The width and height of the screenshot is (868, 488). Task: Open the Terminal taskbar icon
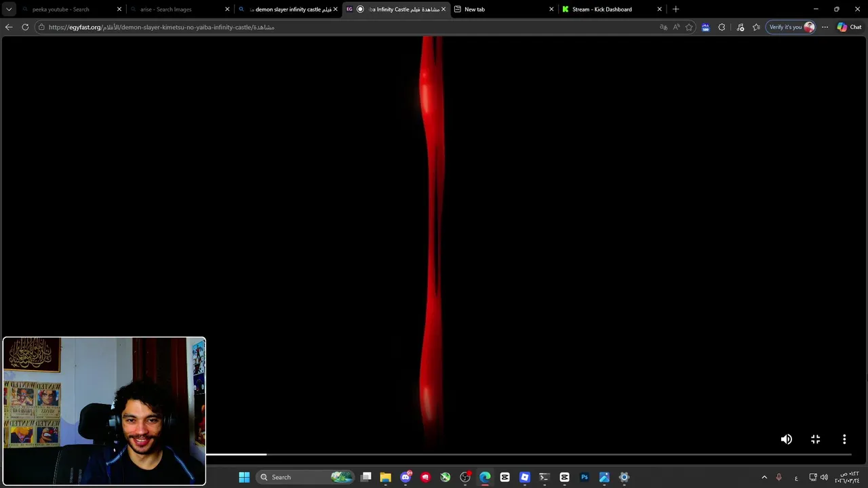tap(544, 477)
